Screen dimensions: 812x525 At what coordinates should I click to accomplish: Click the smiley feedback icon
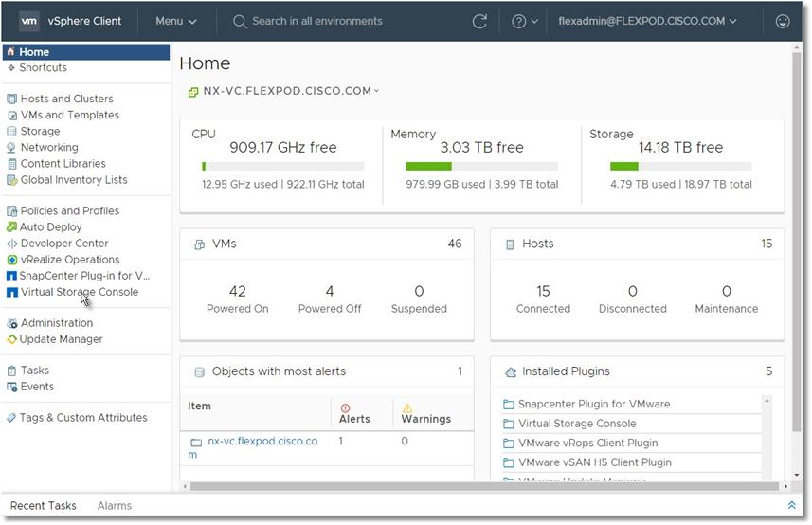[783, 21]
